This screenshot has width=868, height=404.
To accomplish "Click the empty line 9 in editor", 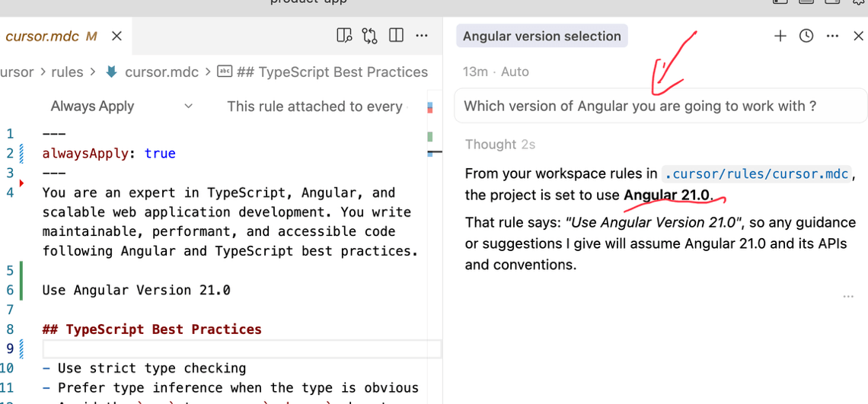I will (x=242, y=348).
